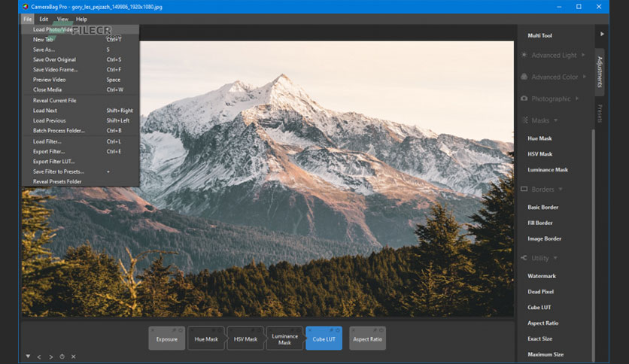The height and width of the screenshot is (364, 629).
Task: Collapse the Borders section arrow
Action: tap(561, 190)
